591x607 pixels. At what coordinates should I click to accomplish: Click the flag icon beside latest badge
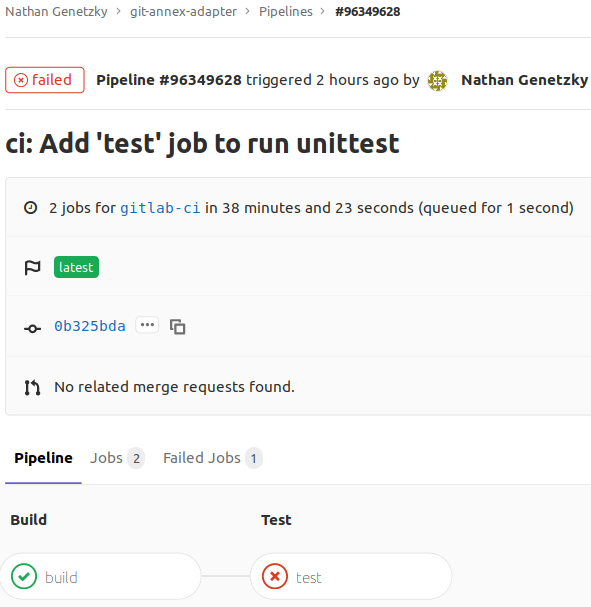(x=33, y=267)
